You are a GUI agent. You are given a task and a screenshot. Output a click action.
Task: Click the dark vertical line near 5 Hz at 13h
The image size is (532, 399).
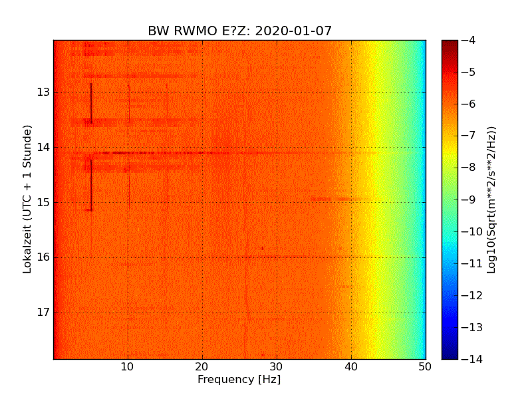(x=91, y=103)
